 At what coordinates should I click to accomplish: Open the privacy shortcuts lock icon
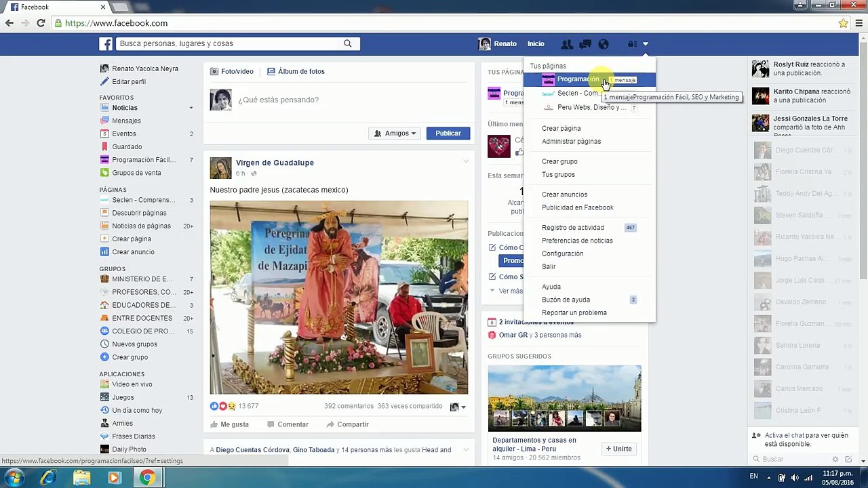click(x=632, y=44)
